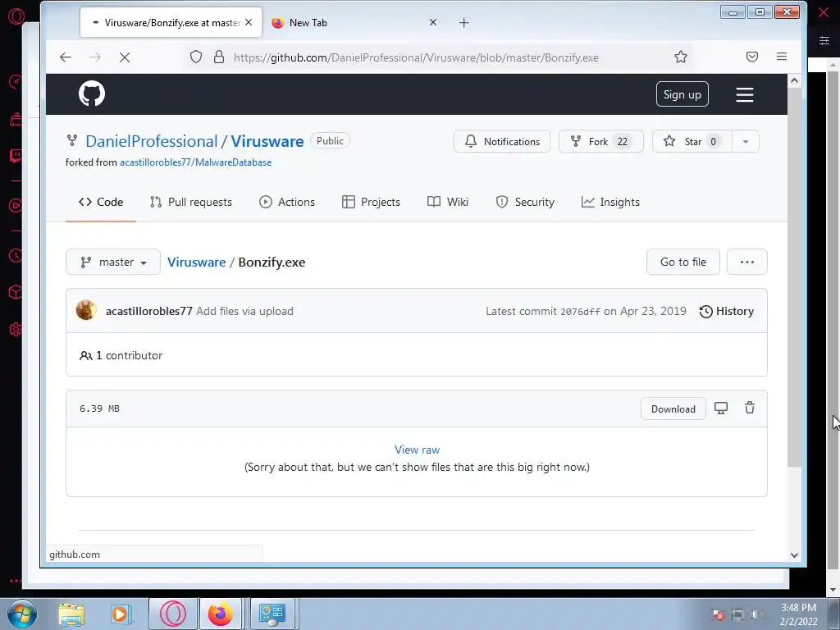Open Insights tab
The image size is (840, 630).
pyautogui.click(x=610, y=202)
